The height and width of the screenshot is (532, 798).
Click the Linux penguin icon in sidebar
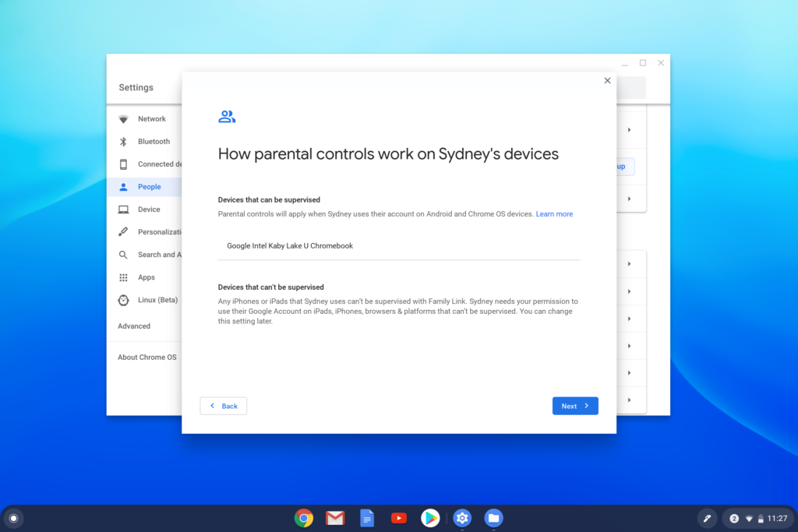click(123, 300)
